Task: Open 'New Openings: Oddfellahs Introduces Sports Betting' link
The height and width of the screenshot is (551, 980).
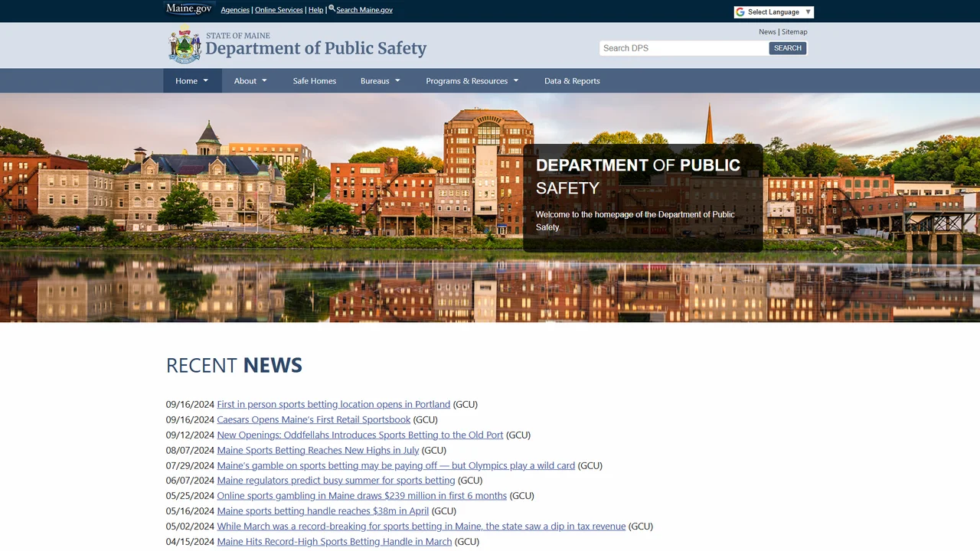Action: click(360, 435)
